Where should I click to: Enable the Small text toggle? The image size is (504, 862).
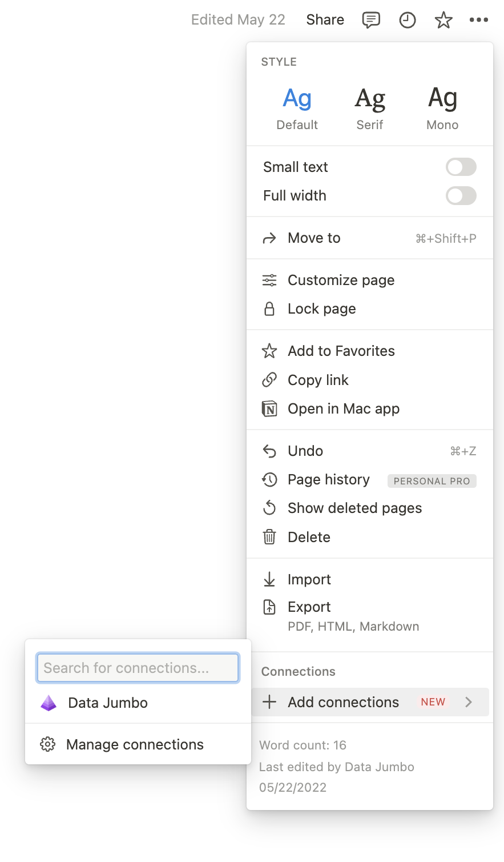[x=461, y=167]
